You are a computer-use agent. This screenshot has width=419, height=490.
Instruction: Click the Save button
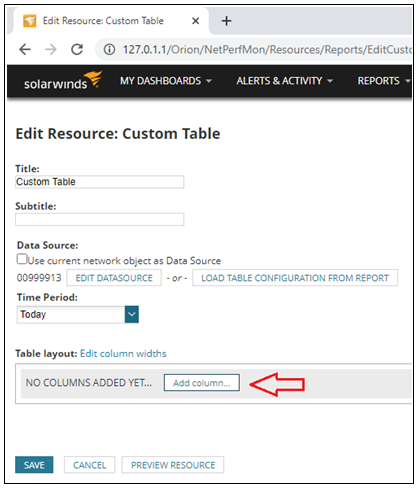[34, 465]
